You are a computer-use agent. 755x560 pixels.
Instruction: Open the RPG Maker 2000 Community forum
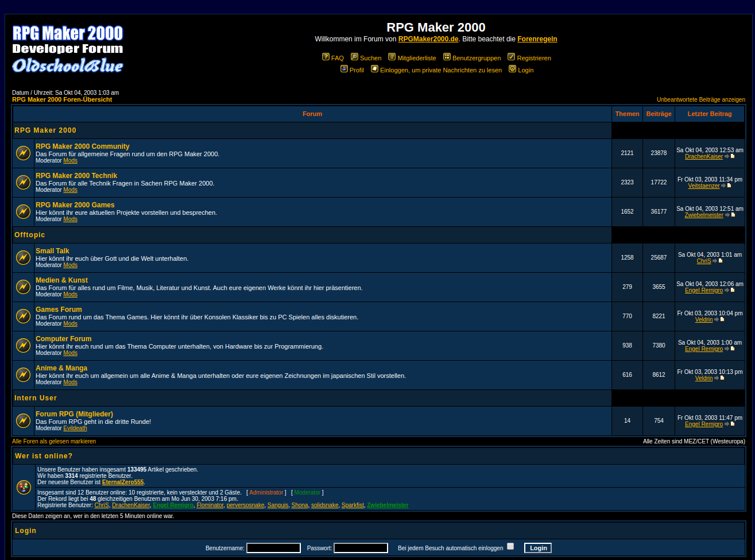[x=82, y=146]
